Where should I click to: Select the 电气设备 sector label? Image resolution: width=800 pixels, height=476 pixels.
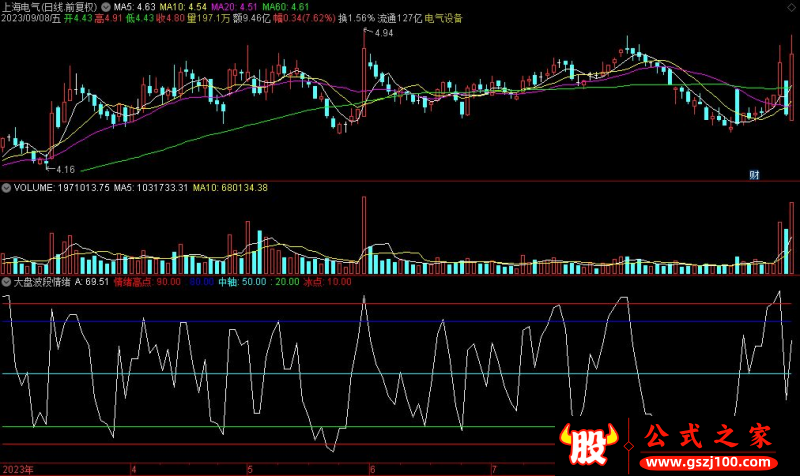(444, 18)
